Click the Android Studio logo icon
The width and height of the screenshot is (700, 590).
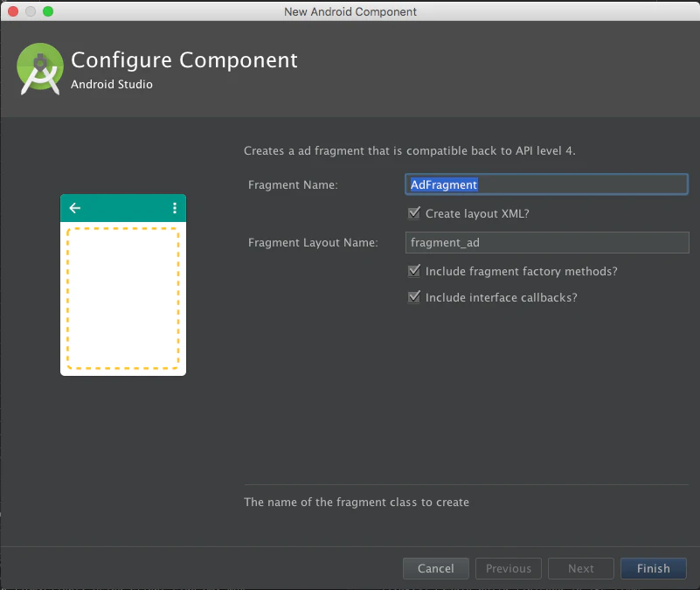pyautogui.click(x=40, y=69)
